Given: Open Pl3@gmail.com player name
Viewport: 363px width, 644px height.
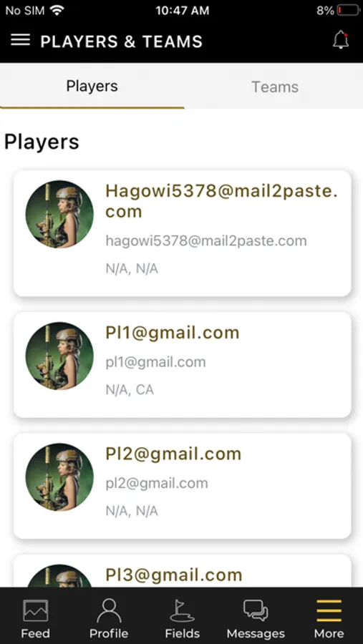Looking at the screenshot, I should [x=174, y=575].
